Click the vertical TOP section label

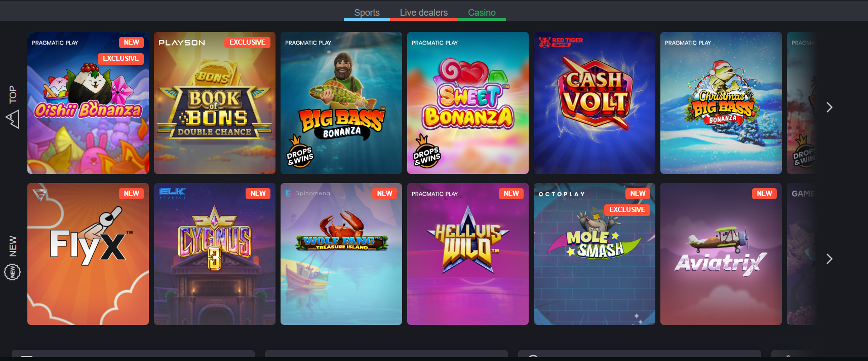pyautogui.click(x=13, y=95)
